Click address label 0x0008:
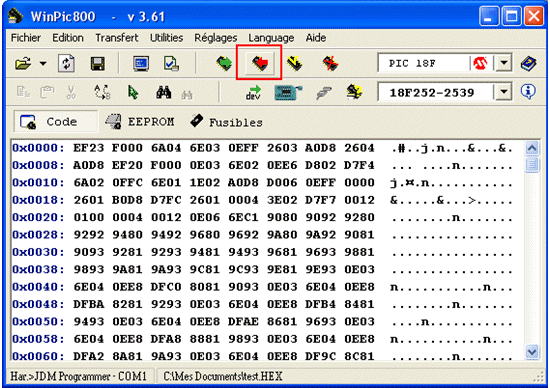The image size is (550, 388). 38,165
